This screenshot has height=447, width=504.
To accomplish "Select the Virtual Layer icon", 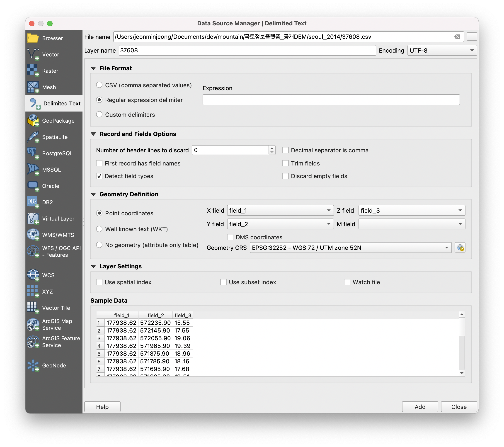I will [33, 219].
